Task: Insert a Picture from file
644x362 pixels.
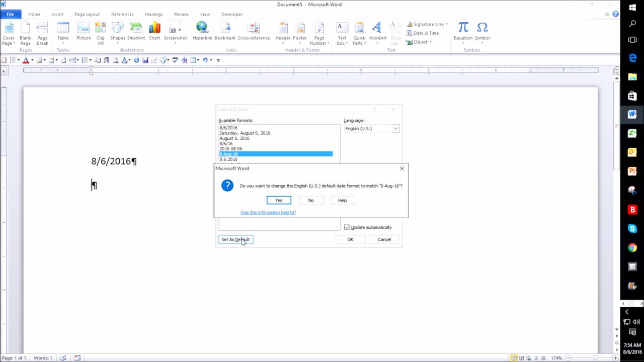Action: (x=84, y=31)
